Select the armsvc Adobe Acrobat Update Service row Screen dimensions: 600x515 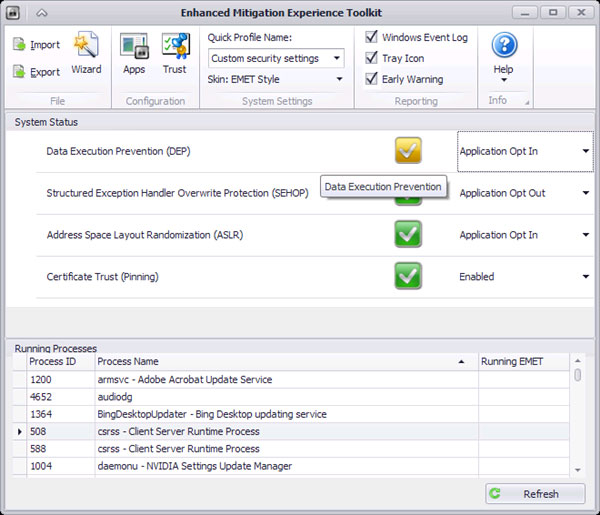coord(291,380)
